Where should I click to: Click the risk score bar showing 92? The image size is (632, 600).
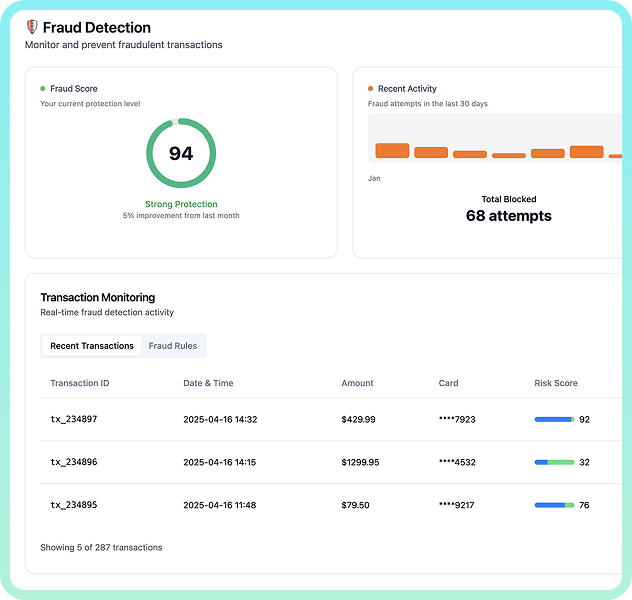point(554,420)
